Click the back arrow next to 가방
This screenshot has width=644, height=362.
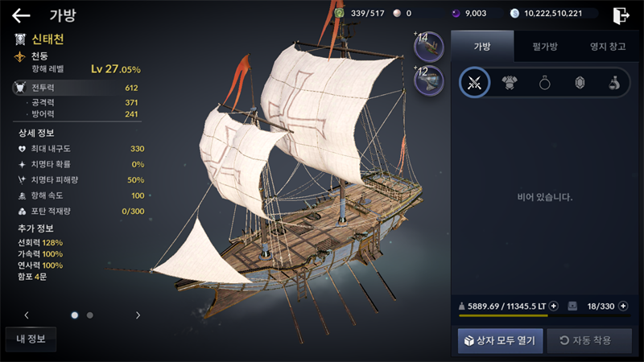click(x=21, y=16)
